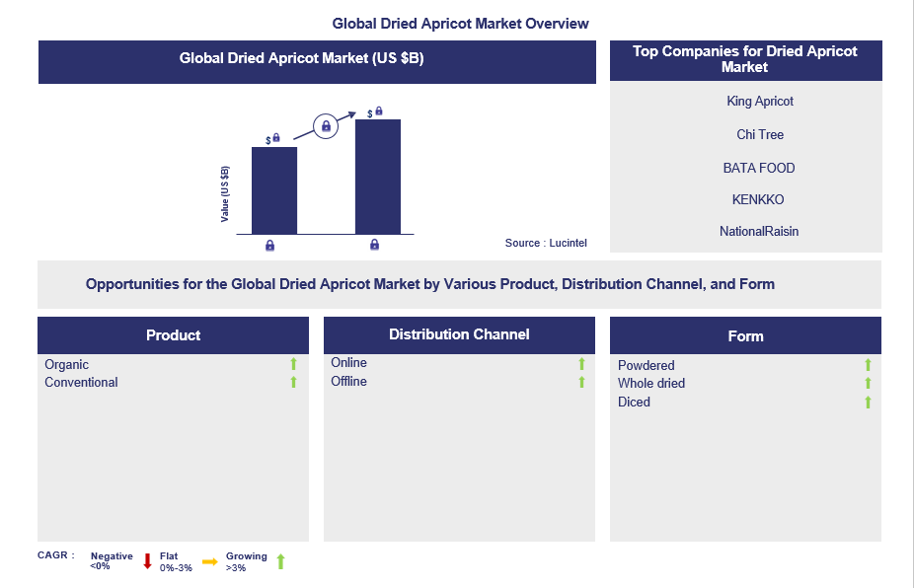Select the Product section header
This screenshot has height=588, width=914.
[173, 335]
